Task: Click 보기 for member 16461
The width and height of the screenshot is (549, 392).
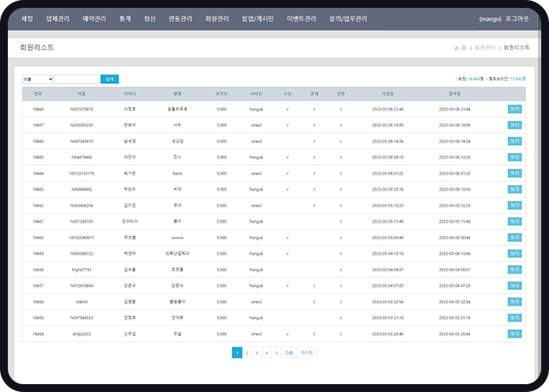Action: coord(514,222)
